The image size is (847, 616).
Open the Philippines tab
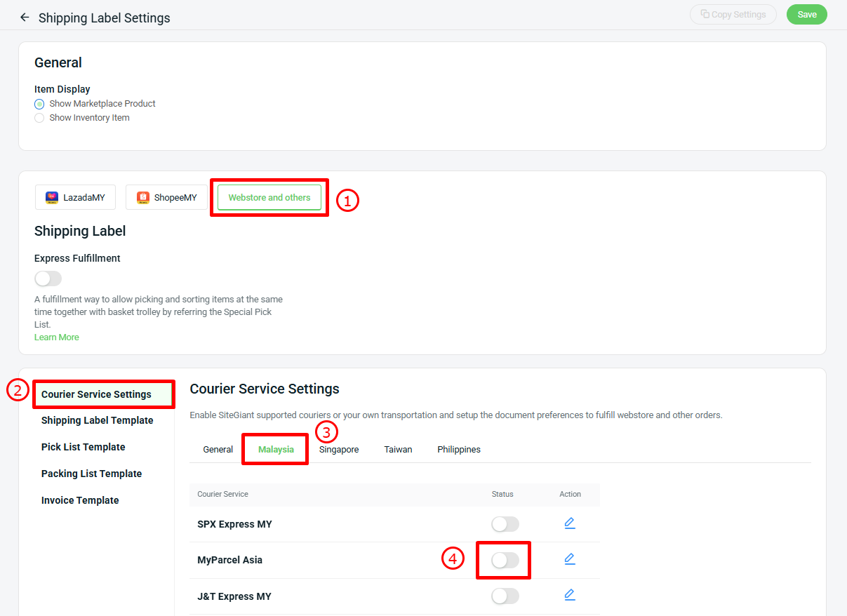point(459,449)
